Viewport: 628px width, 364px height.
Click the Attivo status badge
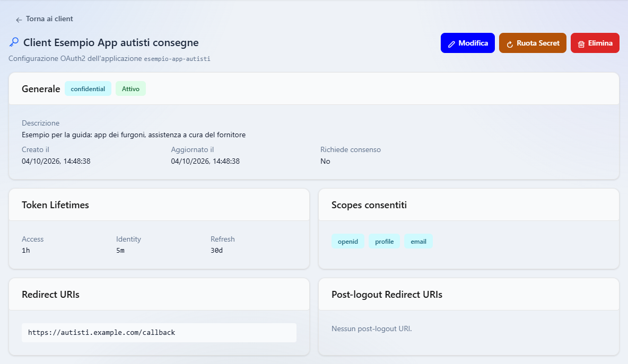130,89
